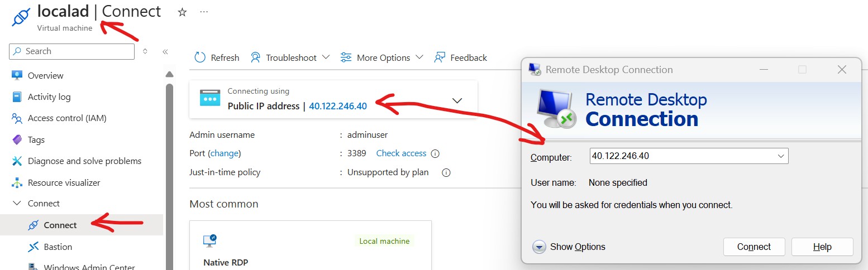Click the Diagnose wrench icon
The height and width of the screenshot is (270, 868).
pyautogui.click(x=17, y=161)
